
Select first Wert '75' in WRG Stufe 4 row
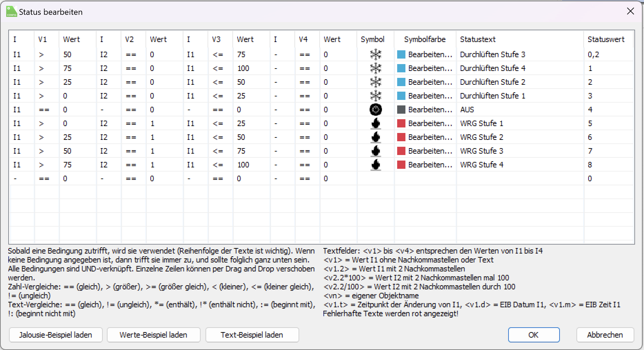pyautogui.click(x=78, y=165)
